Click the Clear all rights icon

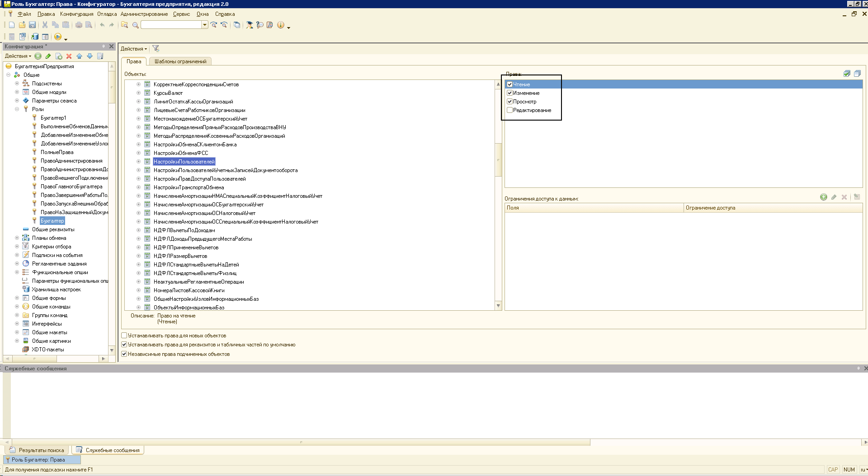[857, 74]
